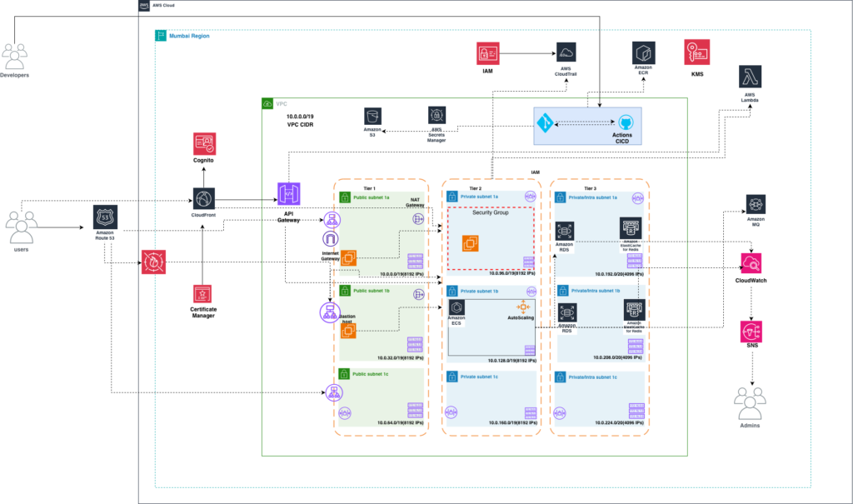Select the purple API Gateway icon

tap(289, 194)
